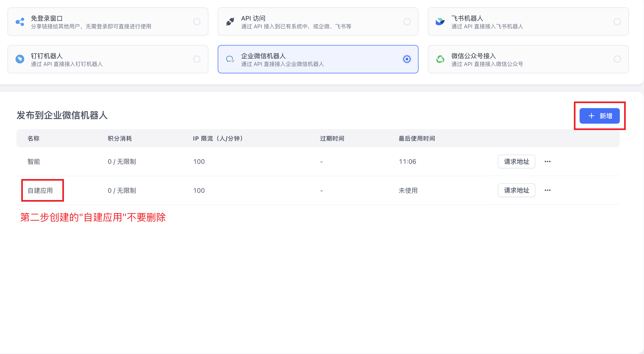Click the plug icon for API 访问
The height and width of the screenshot is (354, 644).
230,22
